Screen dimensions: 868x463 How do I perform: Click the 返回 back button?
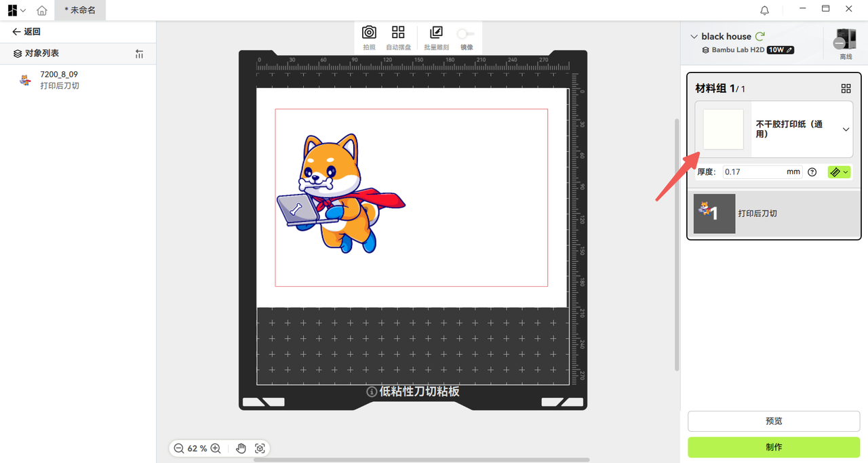pyautogui.click(x=26, y=32)
